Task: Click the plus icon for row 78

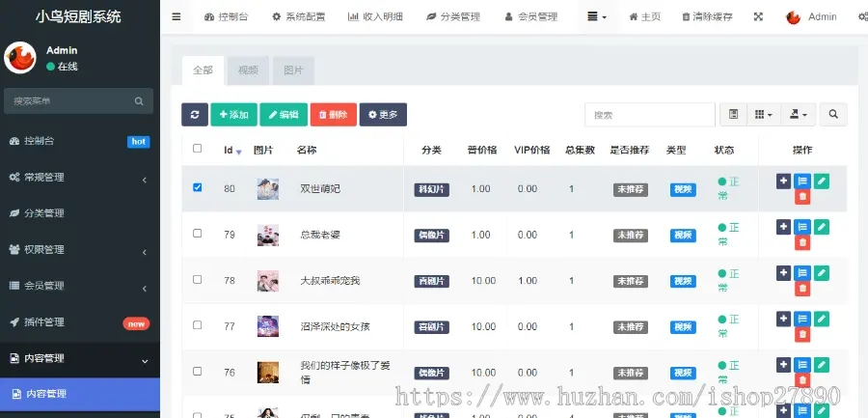Action: click(783, 273)
